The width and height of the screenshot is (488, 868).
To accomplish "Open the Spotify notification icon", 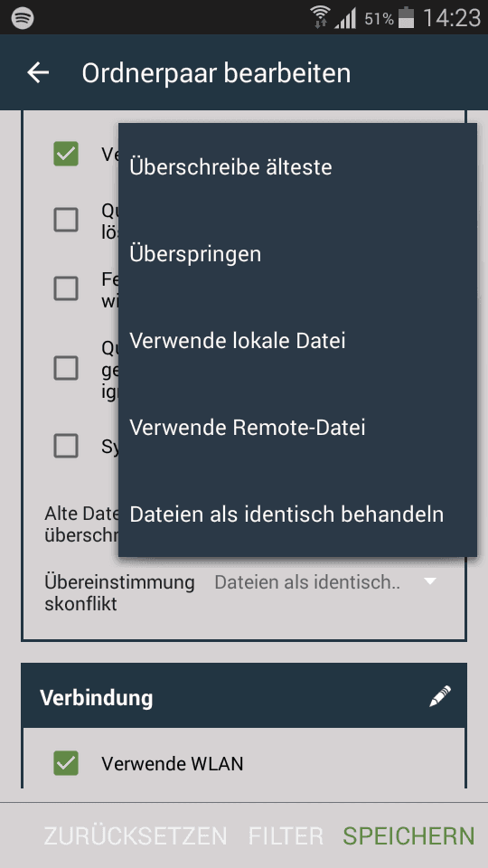I will 23,18.
